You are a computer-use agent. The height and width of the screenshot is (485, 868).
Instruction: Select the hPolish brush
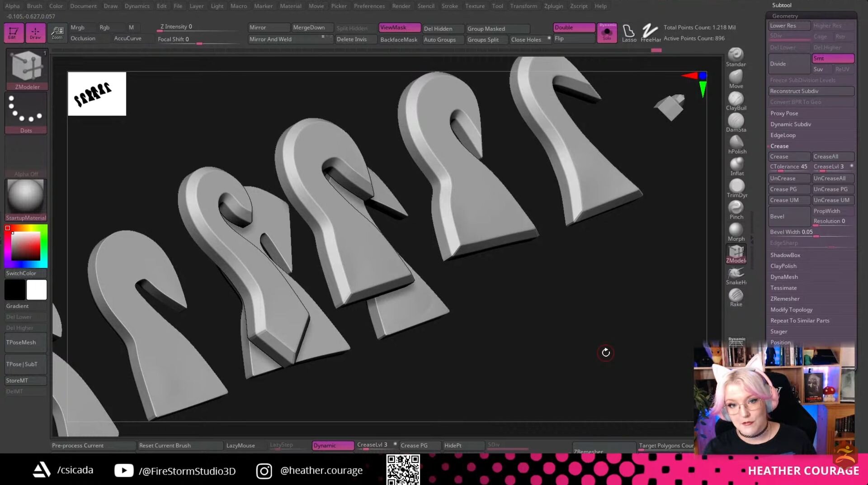[x=736, y=144]
